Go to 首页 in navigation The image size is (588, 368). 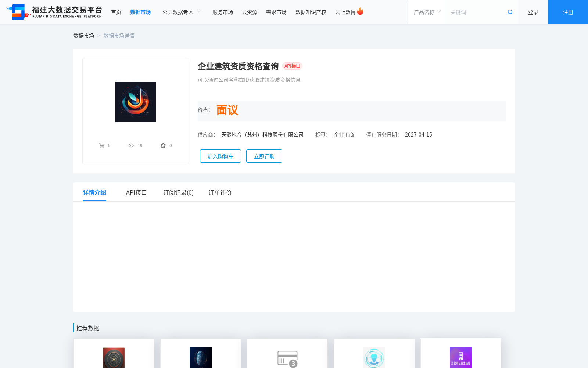pos(116,12)
